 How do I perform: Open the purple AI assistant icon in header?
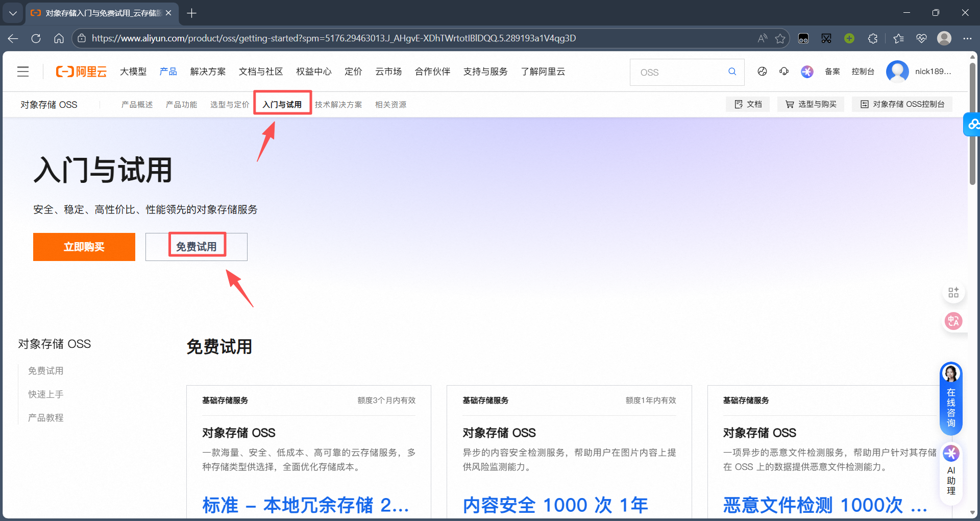(x=807, y=72)
